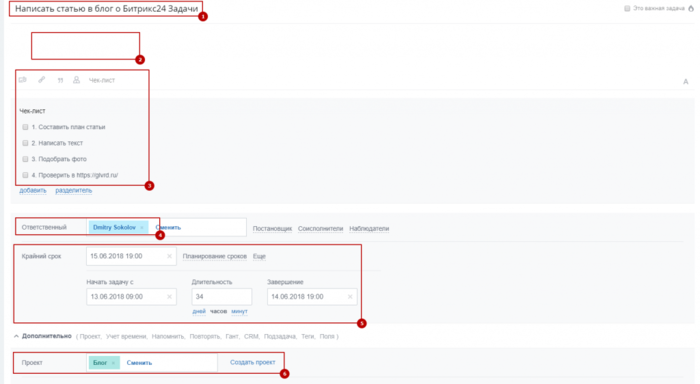This screenshot has width=700, height=384.
Task: Click 'Сменить' next to Dmitry Sokolov
Action: click(x=168, y=228)
